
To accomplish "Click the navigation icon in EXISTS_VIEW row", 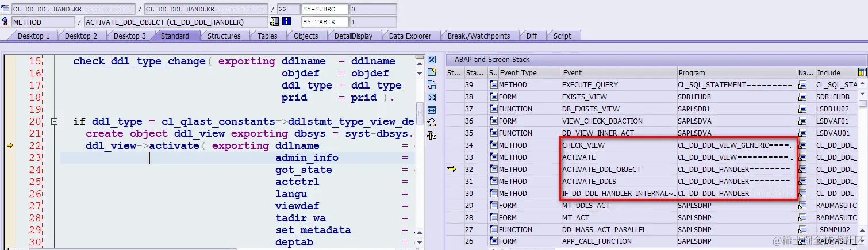I will [x=802, y=97].
